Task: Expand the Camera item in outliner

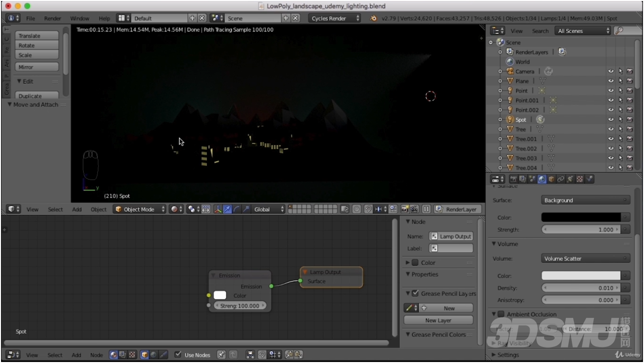Action: click(x=500, y=71)
